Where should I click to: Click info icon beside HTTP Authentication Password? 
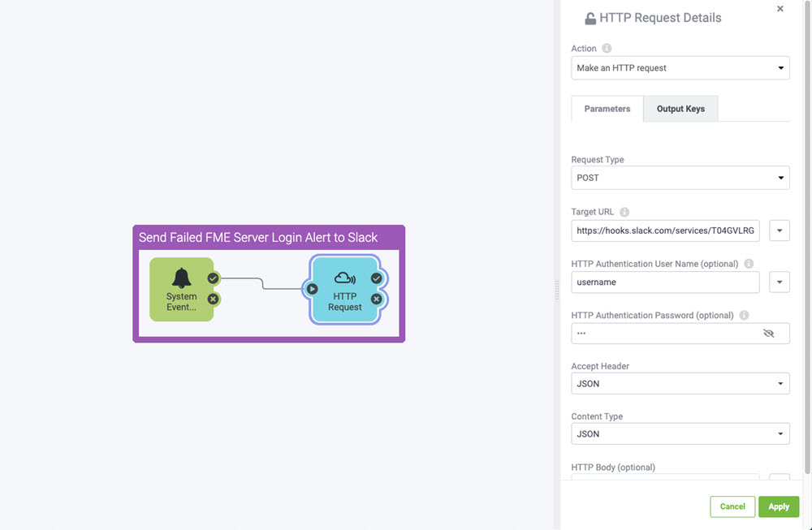(x=744, y=315)
